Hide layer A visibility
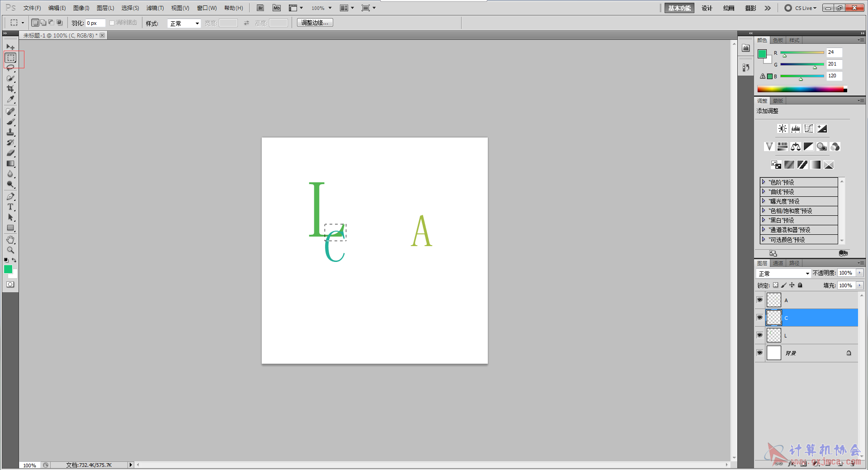 click(x=759, y=300)
